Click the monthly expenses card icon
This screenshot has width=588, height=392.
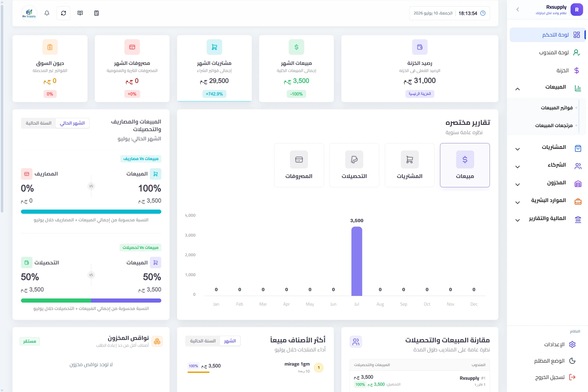(132, 47)
